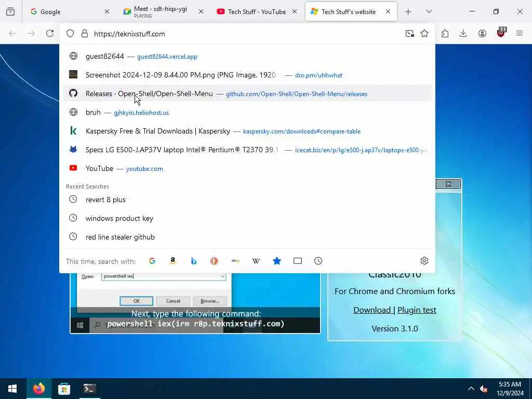Viewport: 532px width, 399px height.
Task: Open Specs LG E500-J.AP37V laptop suggestion
Action: click(247, 150)
